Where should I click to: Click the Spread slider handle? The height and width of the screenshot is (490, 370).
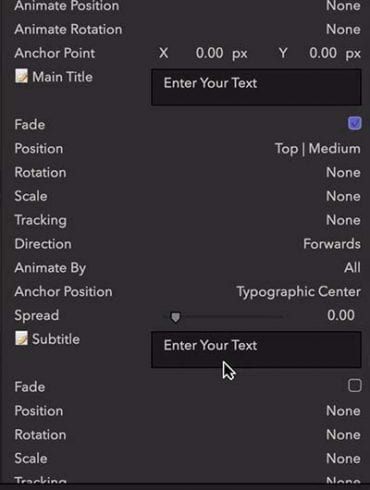175,317
